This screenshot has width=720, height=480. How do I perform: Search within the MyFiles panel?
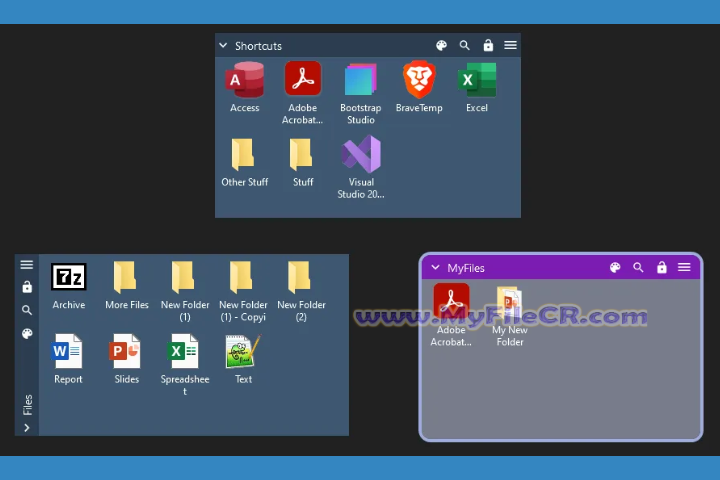coord(638,267)
